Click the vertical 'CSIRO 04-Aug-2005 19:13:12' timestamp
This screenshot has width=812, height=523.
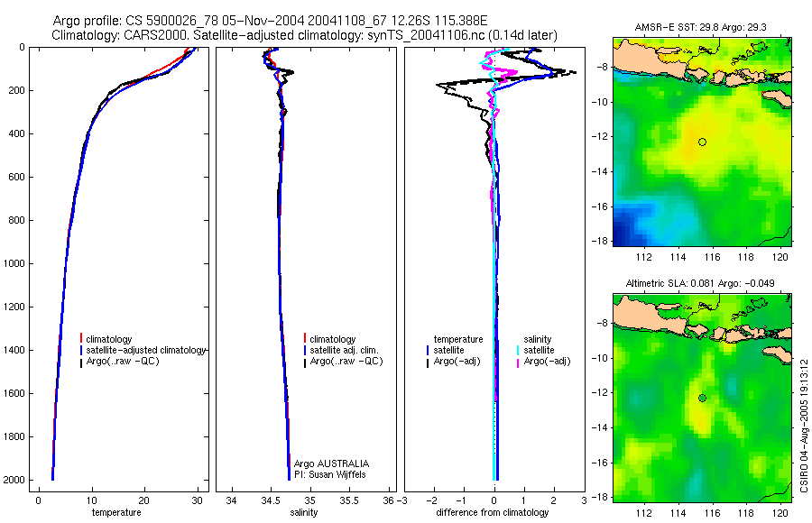804,427
